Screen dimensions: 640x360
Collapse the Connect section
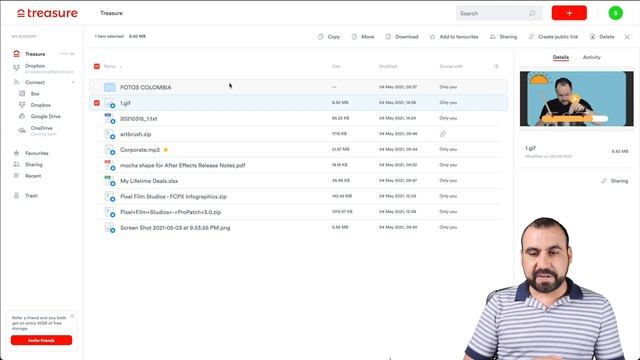click(73, 82)
